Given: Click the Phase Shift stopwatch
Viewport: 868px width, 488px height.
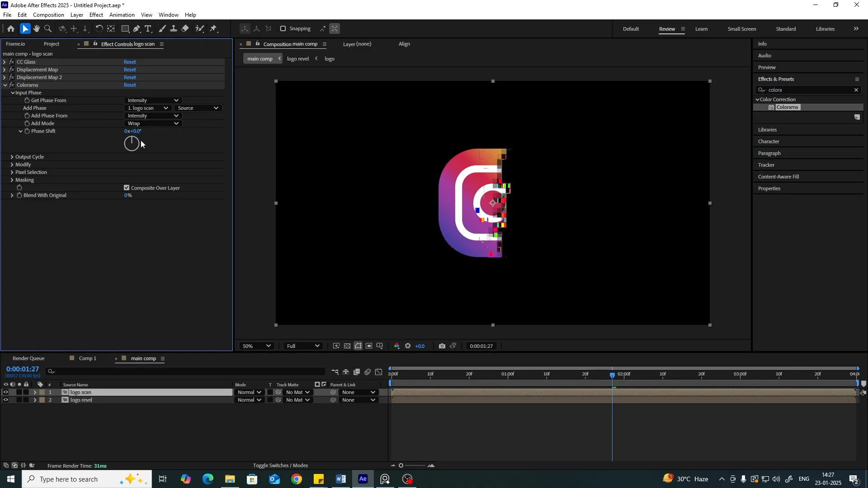Looking at the screenshot, I should coord(27,131).
